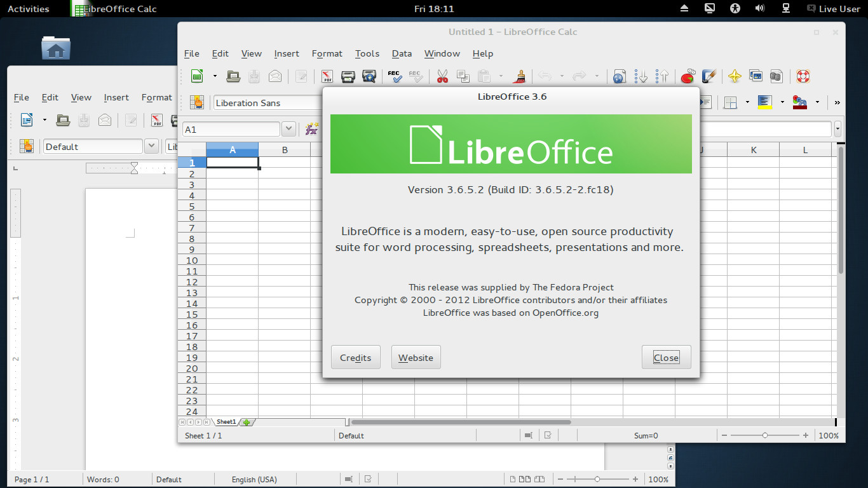
Task: Expand the Name Box A1 dropdown arrow
Action: coord(288,129)
